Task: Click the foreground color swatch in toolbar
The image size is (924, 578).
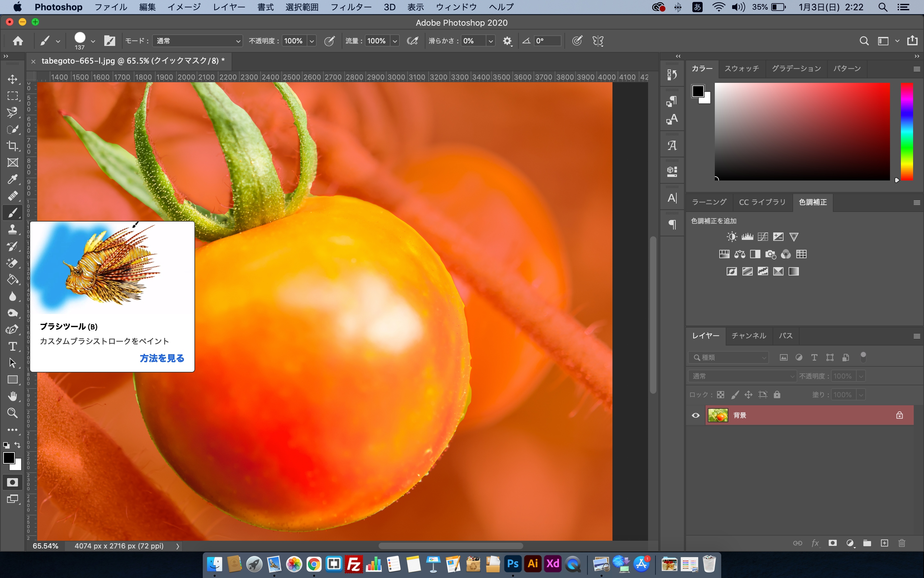Action: tap(8, 457)
